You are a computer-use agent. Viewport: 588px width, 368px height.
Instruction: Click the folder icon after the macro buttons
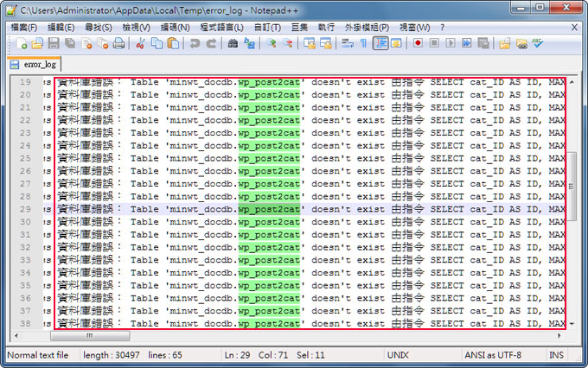[x=505, y=43]
